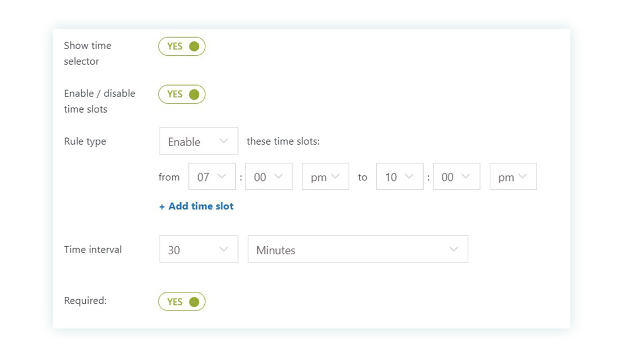Click the chevron beside interval value 30
This screenshot has height=364, width=624.
click(223, 250)
